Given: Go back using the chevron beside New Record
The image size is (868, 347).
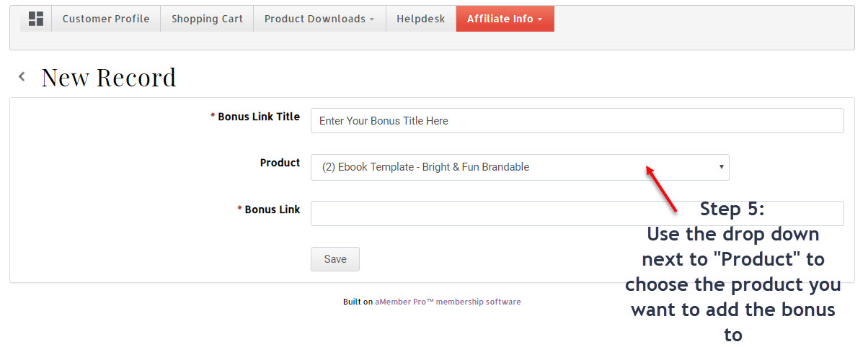Looking at the screenshot, I should click(x=22, y=76).
